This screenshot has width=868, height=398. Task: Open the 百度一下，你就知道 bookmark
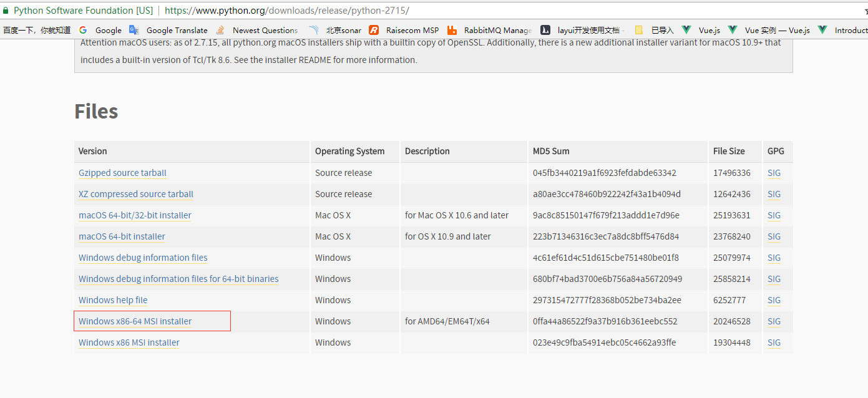pos(37,30)
